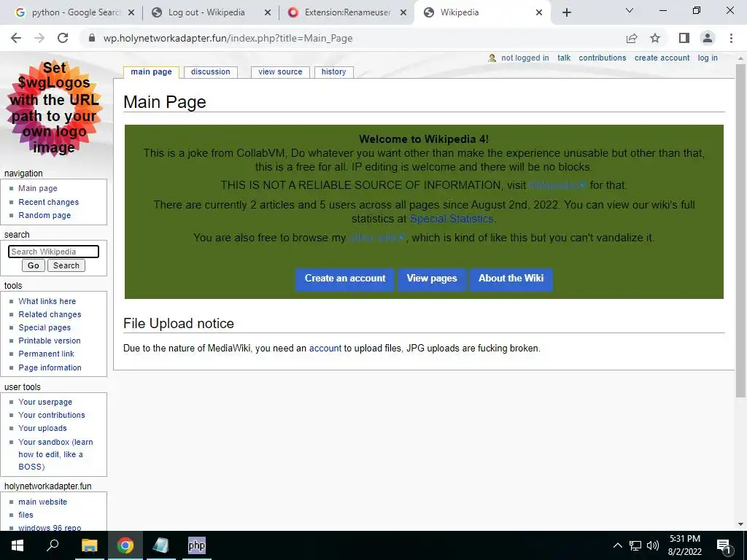Click the wiki logo placeholder image

pyautogui.click(x=54, y=109)
